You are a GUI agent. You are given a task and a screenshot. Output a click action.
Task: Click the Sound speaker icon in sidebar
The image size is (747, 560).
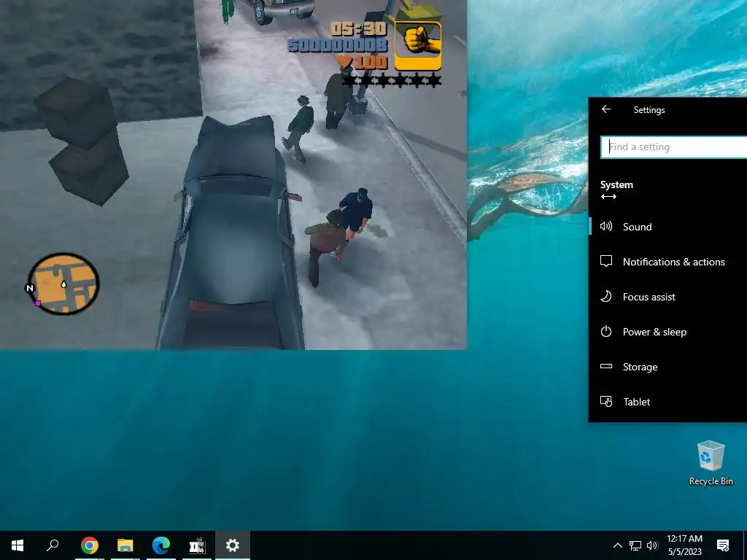[x=606, y=226]
